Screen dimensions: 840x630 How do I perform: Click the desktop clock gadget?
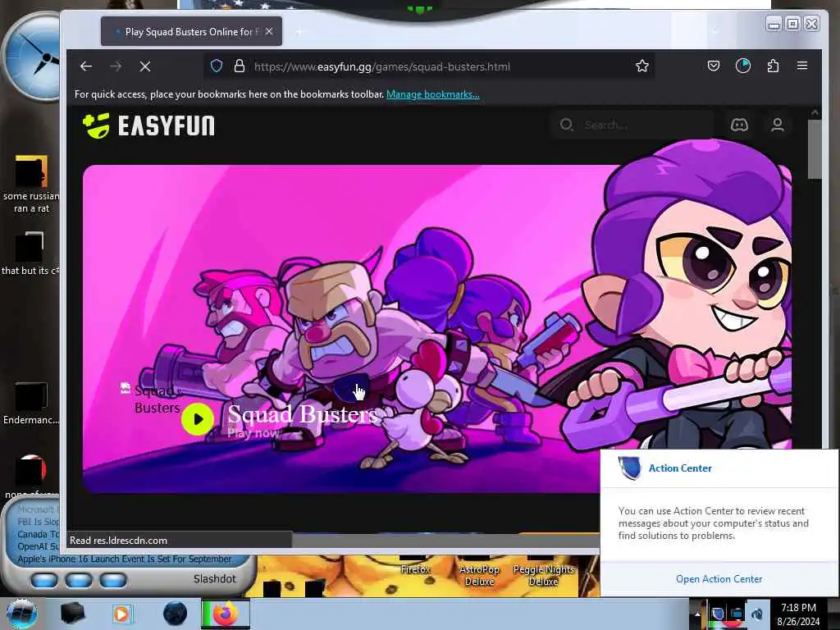(x=32, y=58)
